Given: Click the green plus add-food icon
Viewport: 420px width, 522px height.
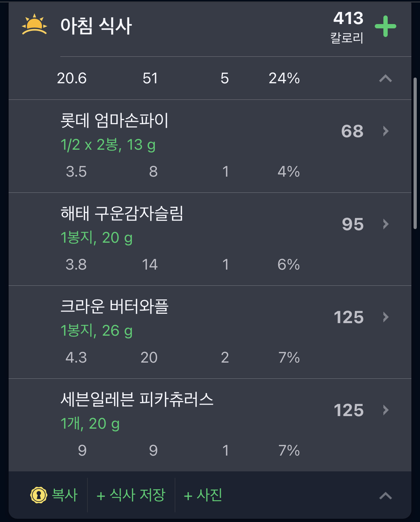Looking at the screenshot, I should point(385,26).
